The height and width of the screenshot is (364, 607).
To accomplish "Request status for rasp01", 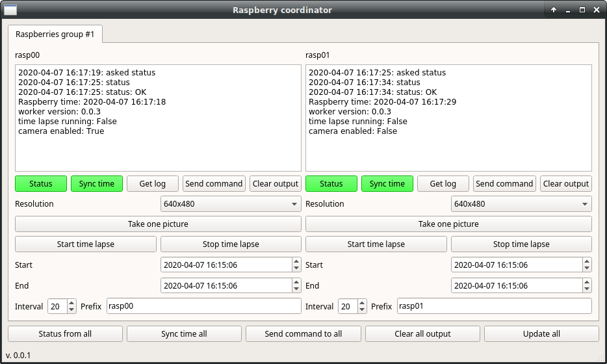I will click(331, 183).
